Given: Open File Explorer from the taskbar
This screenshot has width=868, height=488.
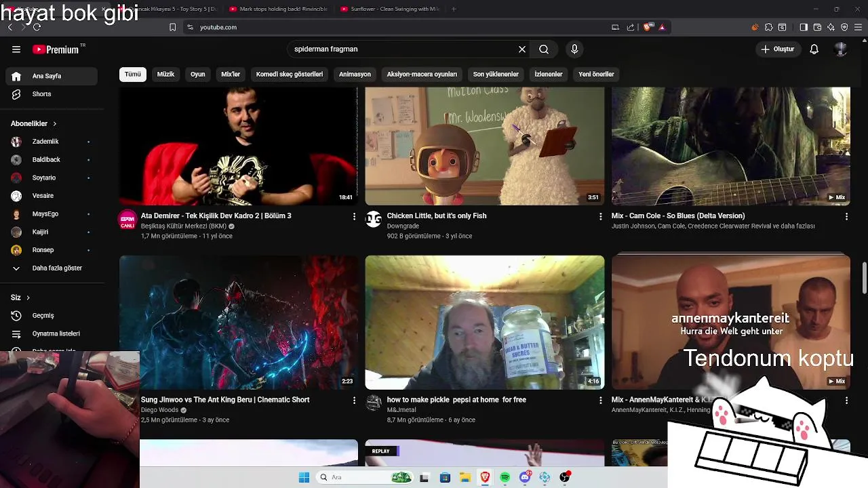Looking at the screenshot, I should [465, 478].
